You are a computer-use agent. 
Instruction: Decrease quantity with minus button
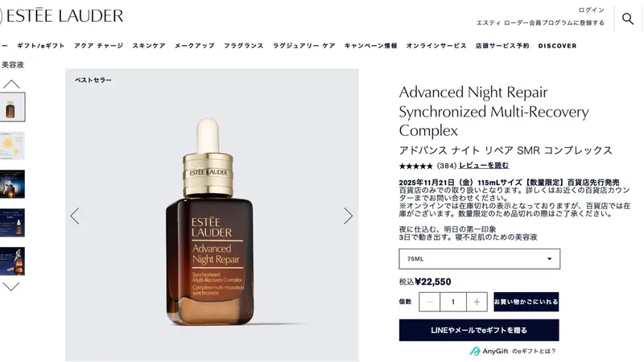pyautogui.click(x=430, y=302)
